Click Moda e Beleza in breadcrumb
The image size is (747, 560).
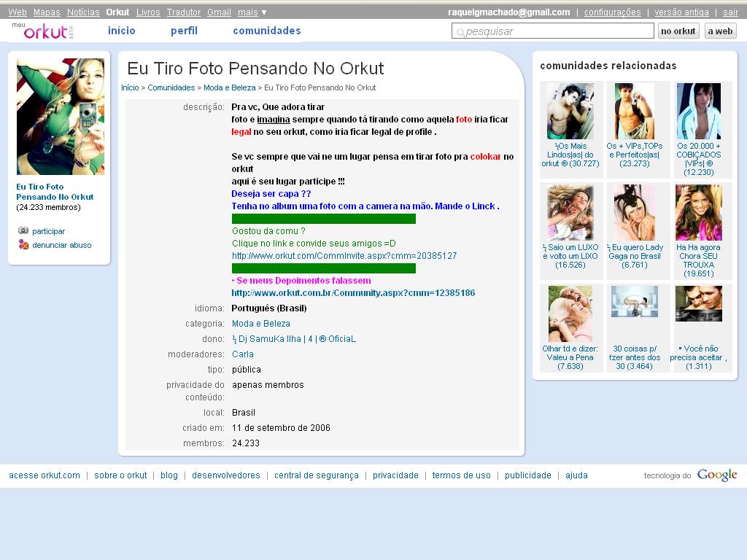click(230, 87)
